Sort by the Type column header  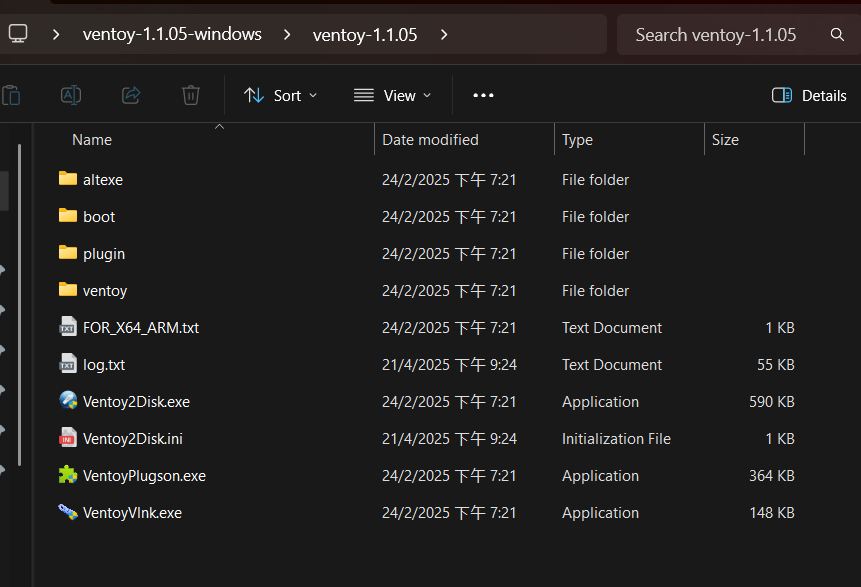coord(577,140)
